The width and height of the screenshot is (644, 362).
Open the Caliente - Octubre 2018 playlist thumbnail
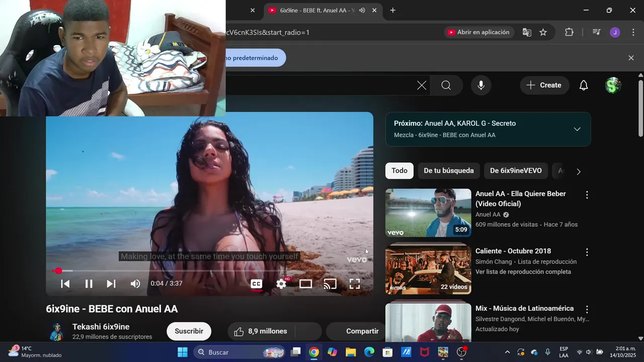[428, 270]
